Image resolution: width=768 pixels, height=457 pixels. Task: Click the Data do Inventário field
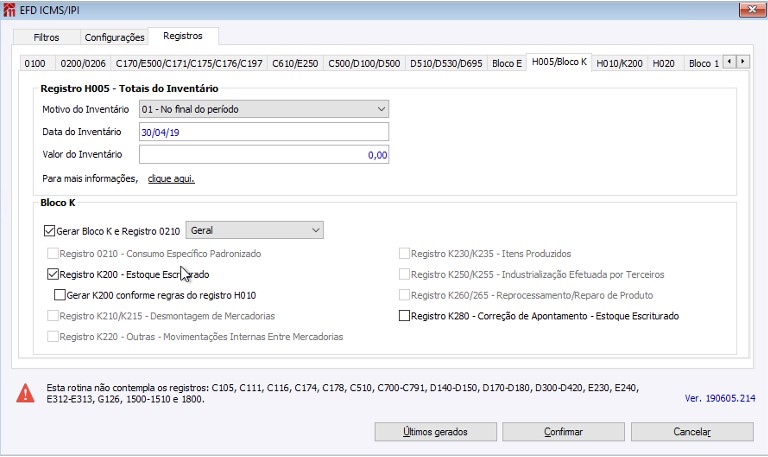coord(264,132)
